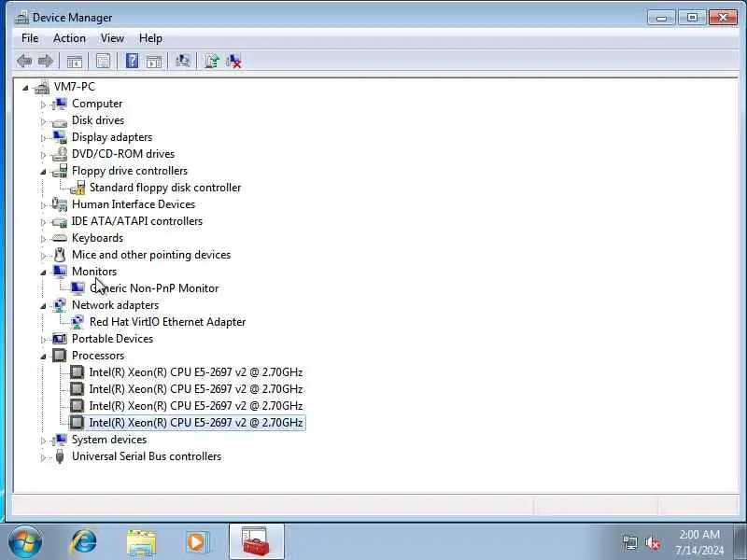747x560 pixels.
Task: Expand the Display adapters category
Action: (43, 138)
